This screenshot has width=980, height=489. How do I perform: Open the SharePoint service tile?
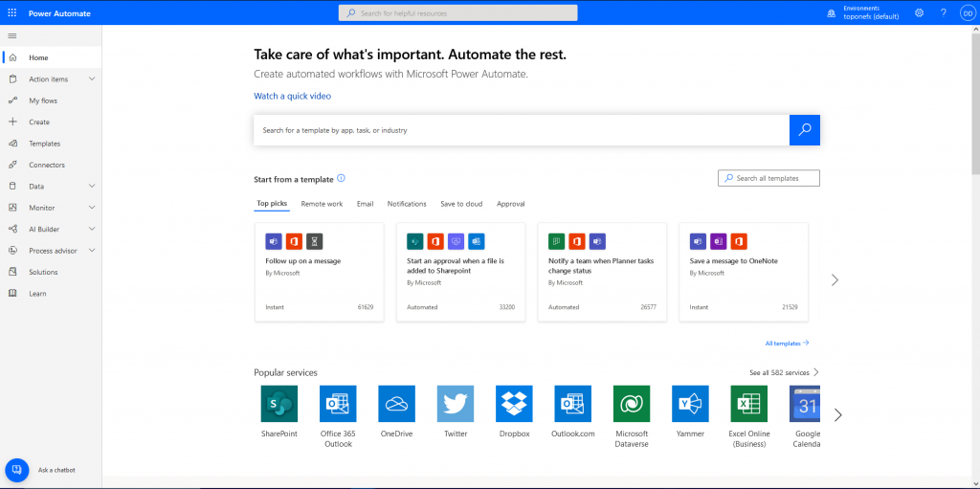click(x=279, y=404)
